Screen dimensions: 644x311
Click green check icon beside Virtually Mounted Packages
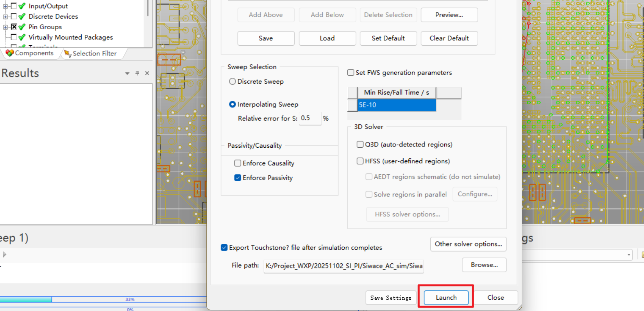pyautogui.click(x=22, y=37)
